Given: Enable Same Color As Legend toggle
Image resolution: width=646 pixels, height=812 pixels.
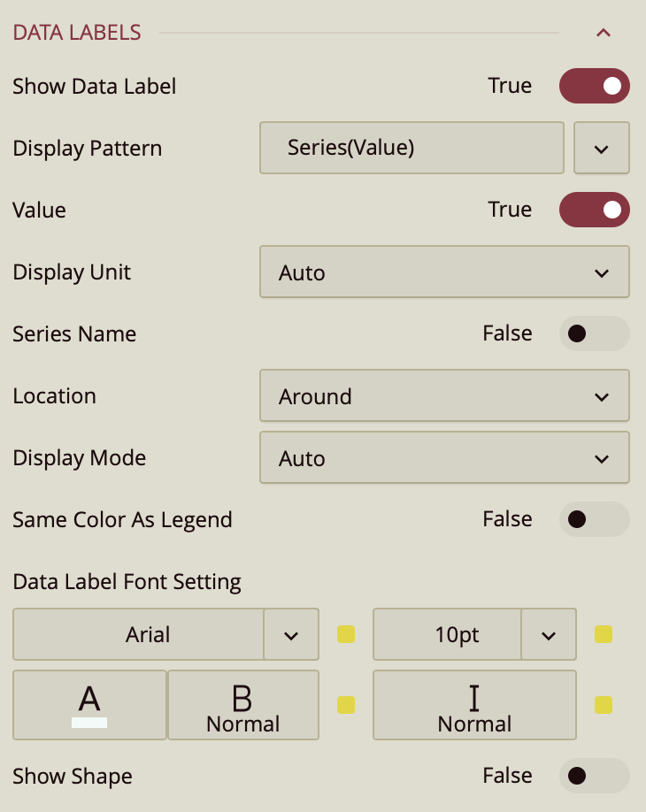Looking at the screenshot, I should [594, 519].
